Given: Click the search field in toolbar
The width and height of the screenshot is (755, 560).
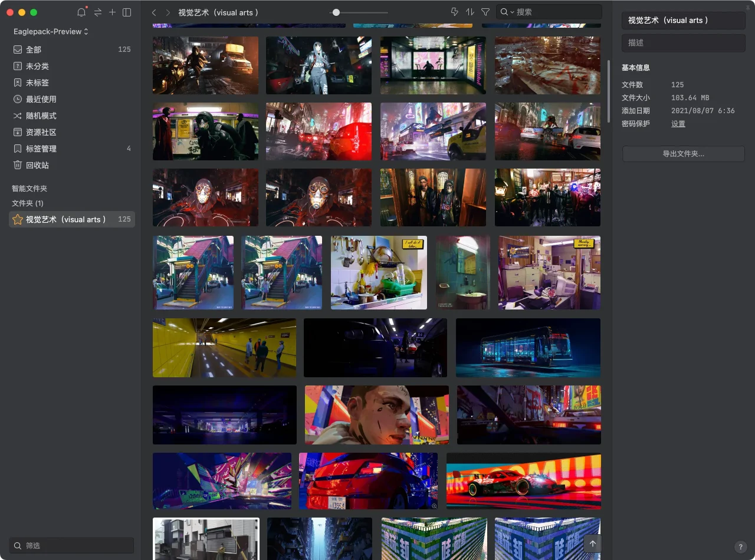Looking at the screenshot, I should 549,12.
